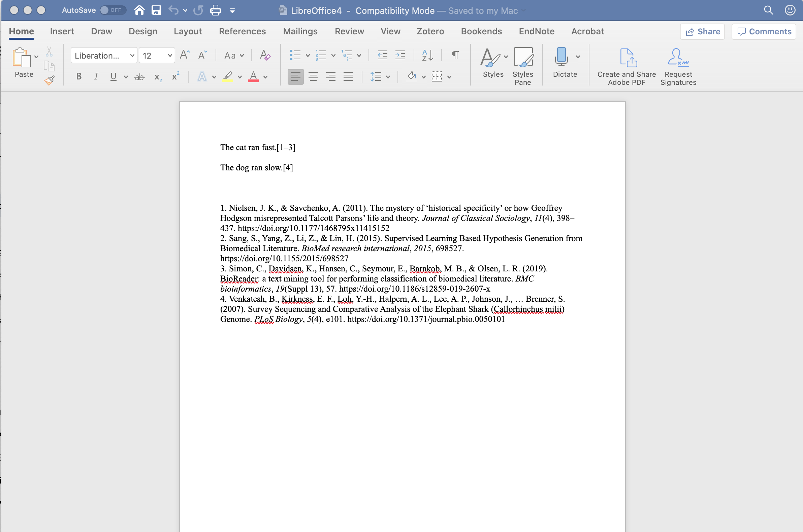Screen dimensions: 803x532
Task: Expand the font size dropdown
Action: pos(168,55)
